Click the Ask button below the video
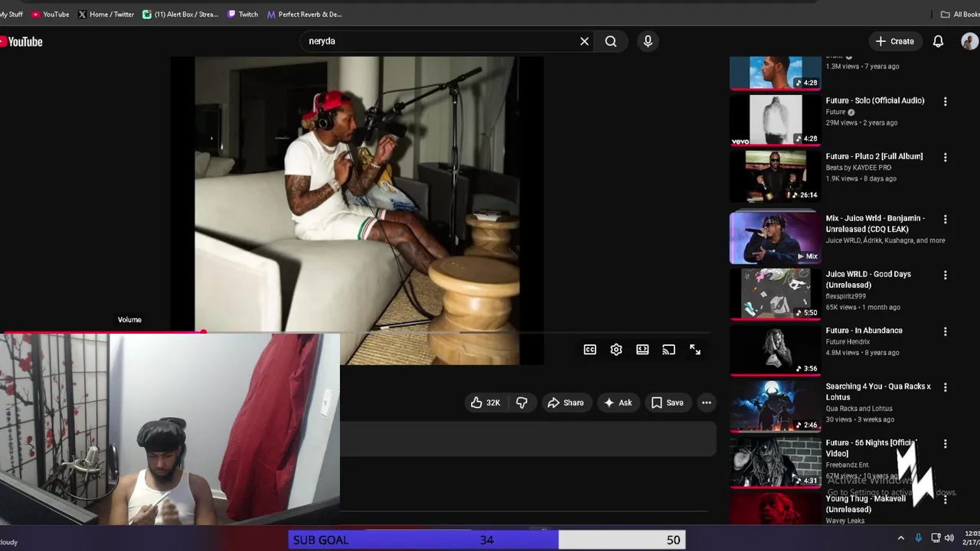The width and height of the screenshot is (980, 551). [x=618, y=403]
